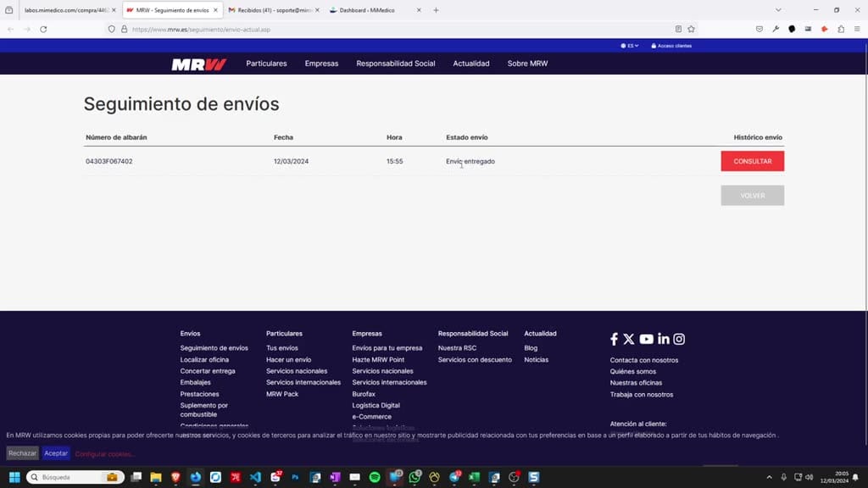This screenshot has height=488, width=868.
Task: Click the red CONSULTAR button
Action: coord(753,161)
